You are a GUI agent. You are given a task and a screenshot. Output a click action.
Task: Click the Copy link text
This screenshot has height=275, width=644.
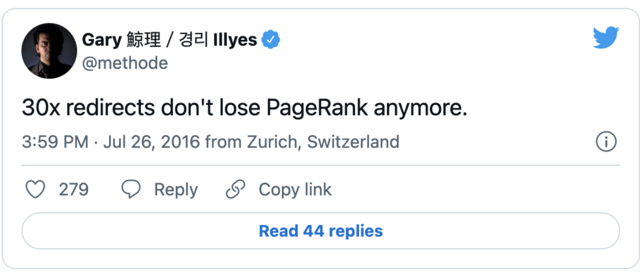[295, 190]
